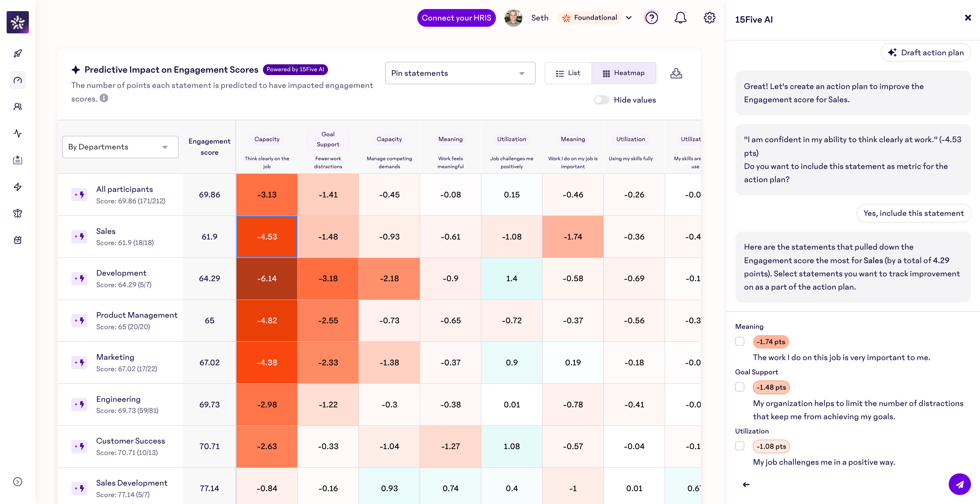Viewport: 980px width, 504px height.
Task: Switch to the List view tab
Action: point(568,73)
